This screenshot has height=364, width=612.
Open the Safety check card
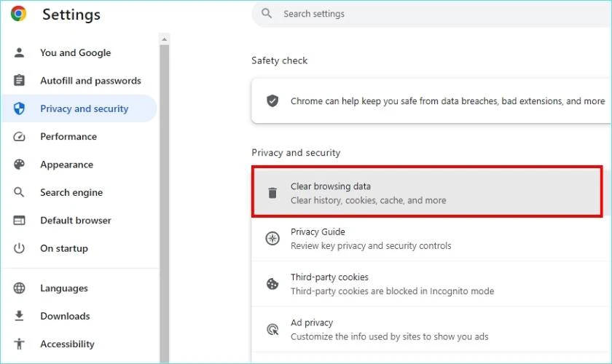(431, 101)
